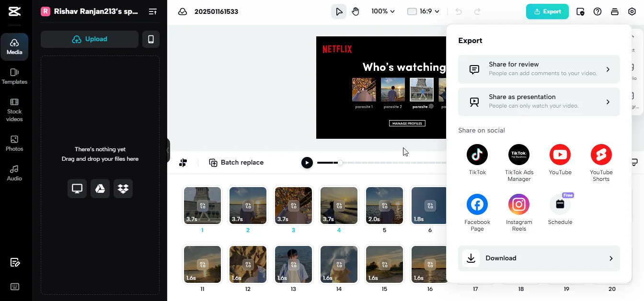Click the 'parasite 1' profile image in preview

click(364, 89)
